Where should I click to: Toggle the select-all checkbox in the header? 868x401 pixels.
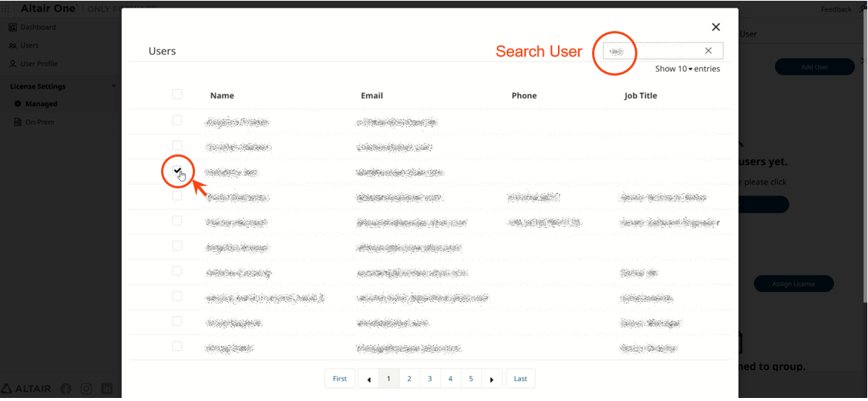pos(177,94)
